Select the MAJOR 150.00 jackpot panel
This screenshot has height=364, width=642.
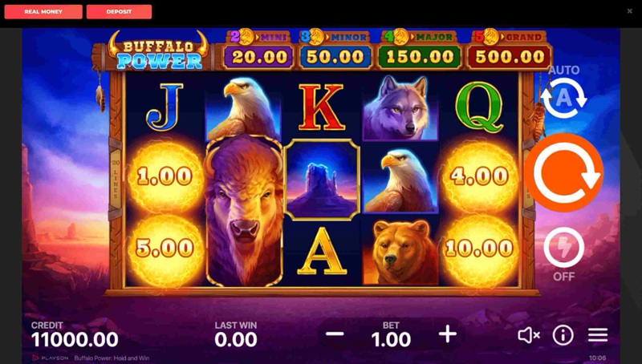coord(419,50)
